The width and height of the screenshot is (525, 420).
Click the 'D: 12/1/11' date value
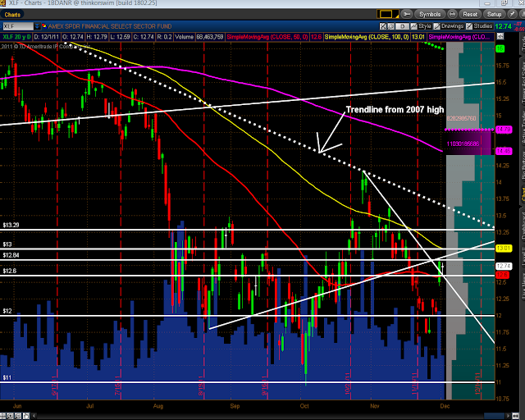[x=46, y=37]
